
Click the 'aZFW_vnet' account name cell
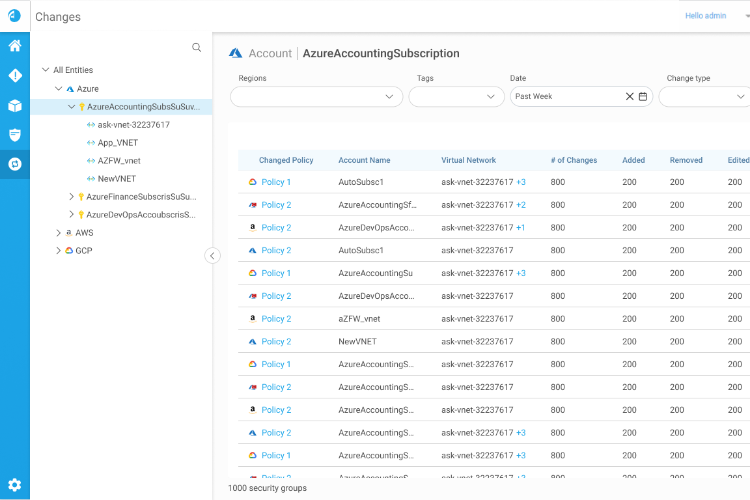click(359, 319)
